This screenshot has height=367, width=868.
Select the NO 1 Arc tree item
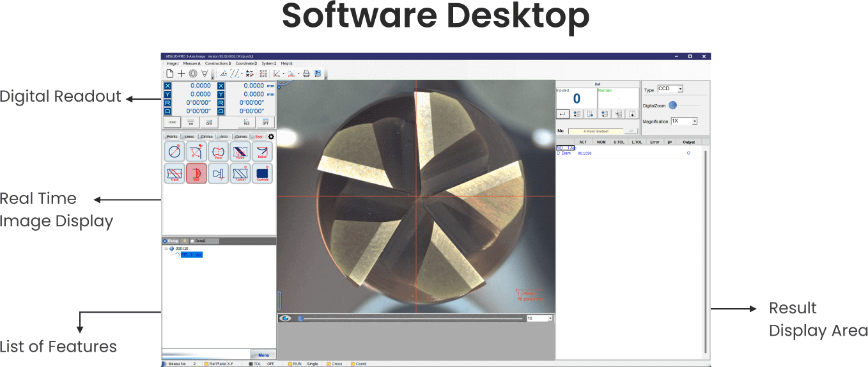[x=191, y=254]
